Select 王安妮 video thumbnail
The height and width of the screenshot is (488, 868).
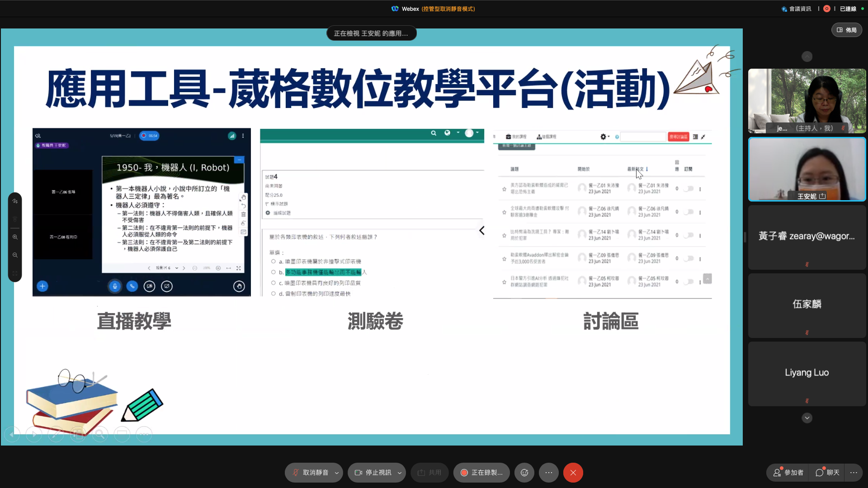coord(807,169)
